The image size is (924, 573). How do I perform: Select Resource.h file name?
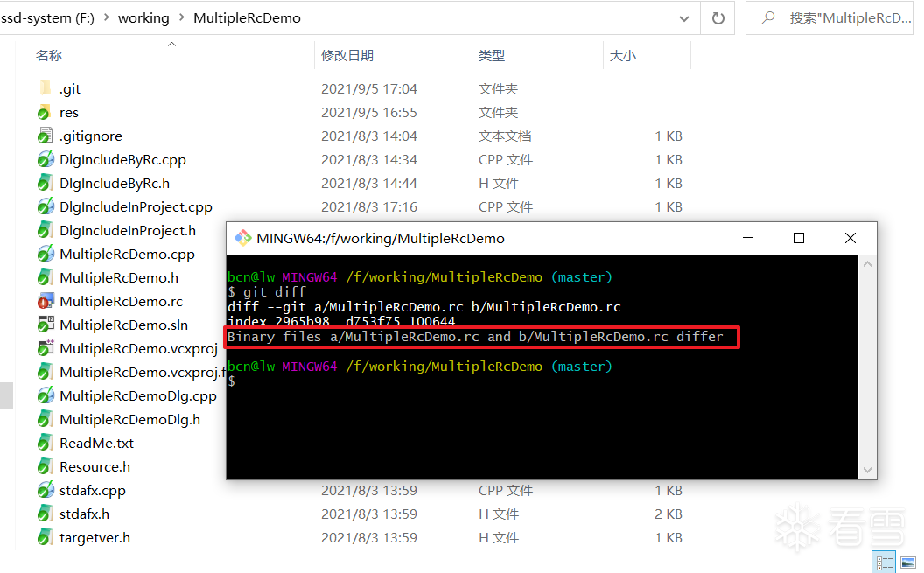[x=94, y=466]
